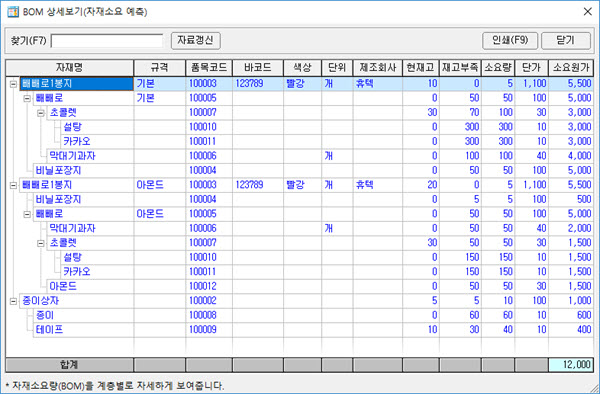600x394 pixels.
Task: Collapse the 빼빼로1봉지 기본 tree node
Action: coord(13,84)
